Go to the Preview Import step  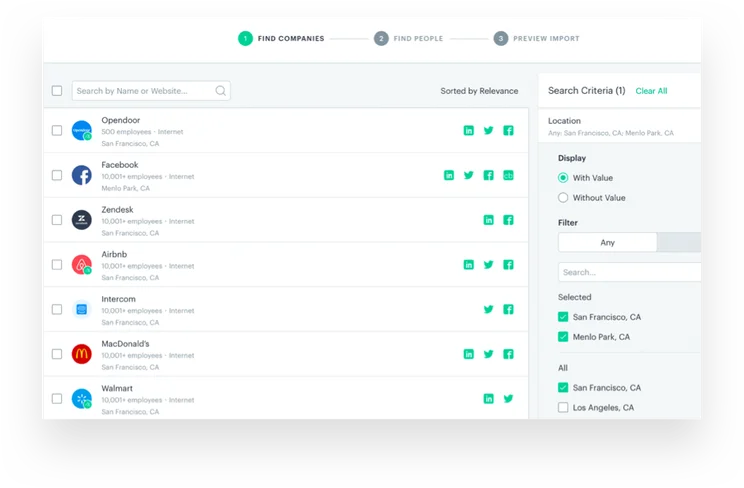pyautogui.click(x=537, y=38)
